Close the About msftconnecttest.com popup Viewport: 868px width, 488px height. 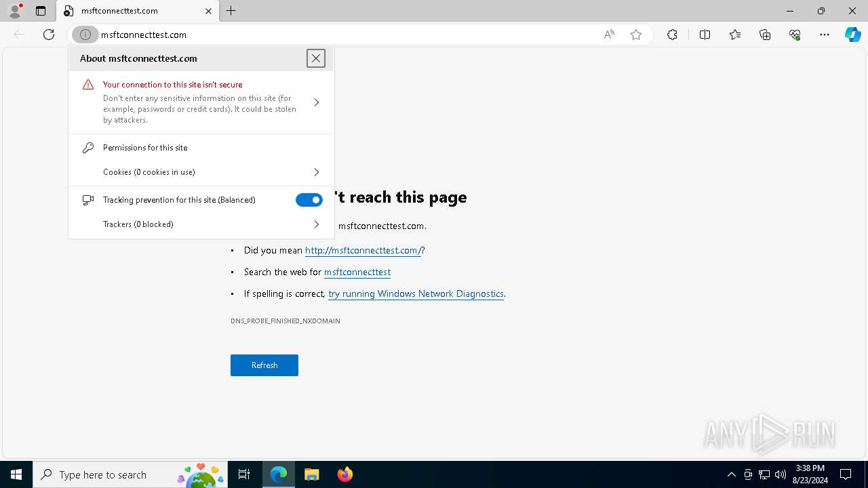[x=316, y=58]
